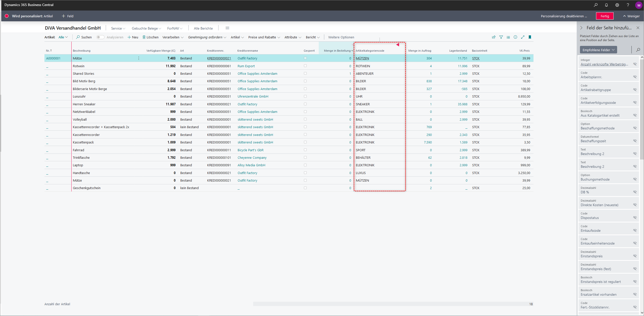Image resolution: width=644 pixels, height=316 pixels.
Task: Check Gesperrt box for Shared Stories row
Action: pyautogui.click(x=305, y=73)
